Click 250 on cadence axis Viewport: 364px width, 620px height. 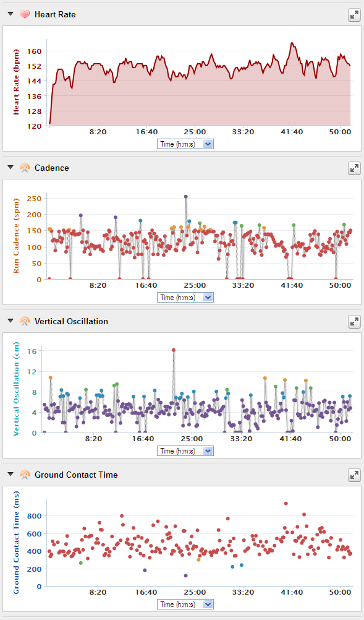[x=35, y=199]
